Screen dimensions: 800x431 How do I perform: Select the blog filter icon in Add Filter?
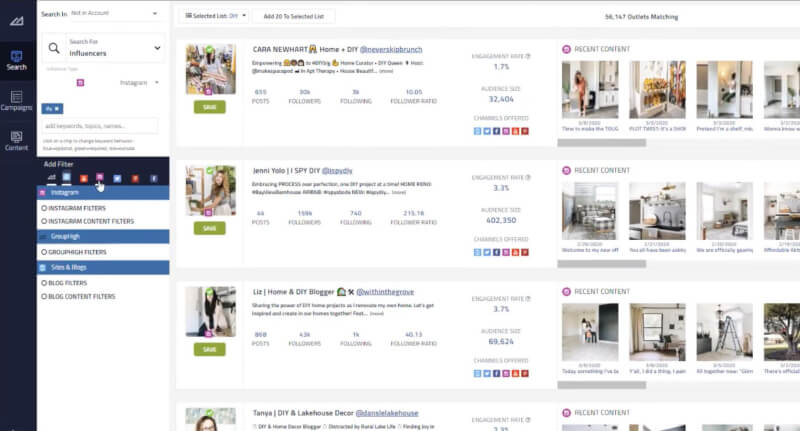(66, 177)
